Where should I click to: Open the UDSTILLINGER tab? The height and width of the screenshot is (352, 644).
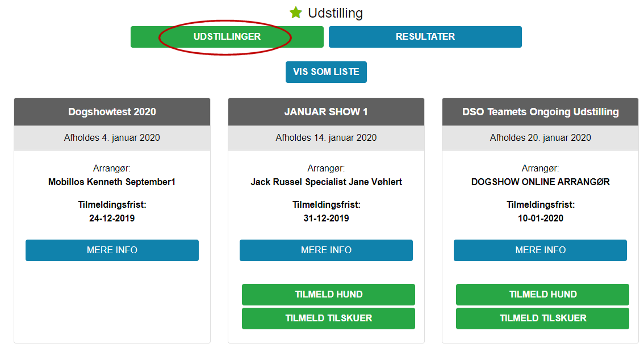[227, 36]
